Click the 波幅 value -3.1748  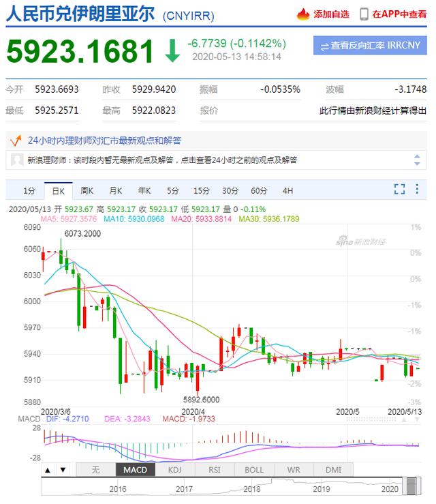point(411,89)
